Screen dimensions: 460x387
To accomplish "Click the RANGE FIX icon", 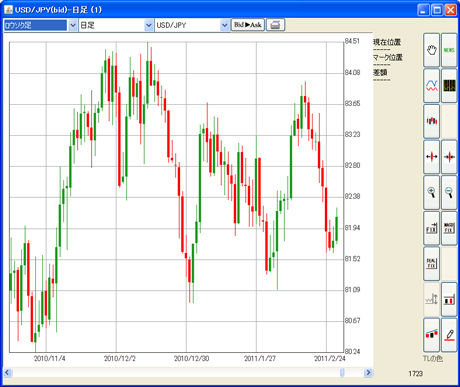I will [449, 228].
